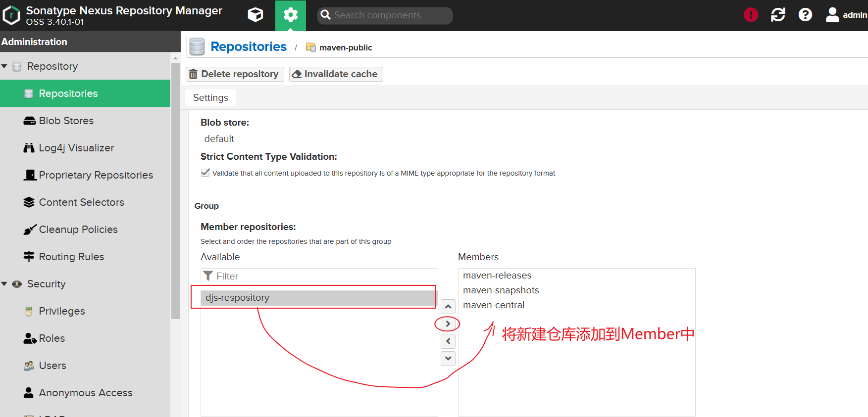Click the Privileges medal icon
868x417 pixels.
[x=29, y=311]
